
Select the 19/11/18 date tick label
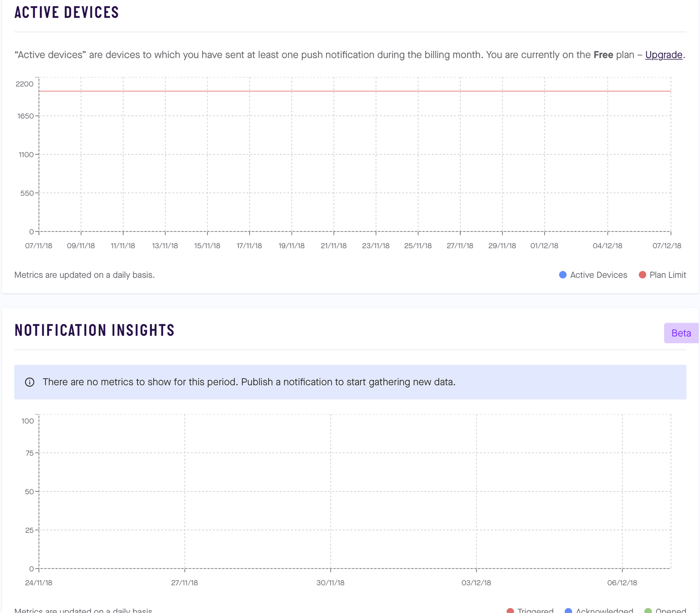pyautogui.click(x=291, y=246)
